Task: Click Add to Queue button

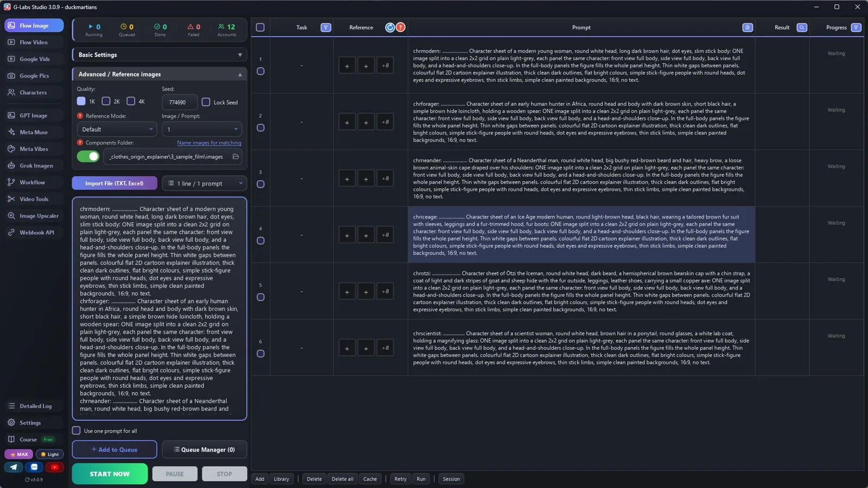Action: click(114, 450)
